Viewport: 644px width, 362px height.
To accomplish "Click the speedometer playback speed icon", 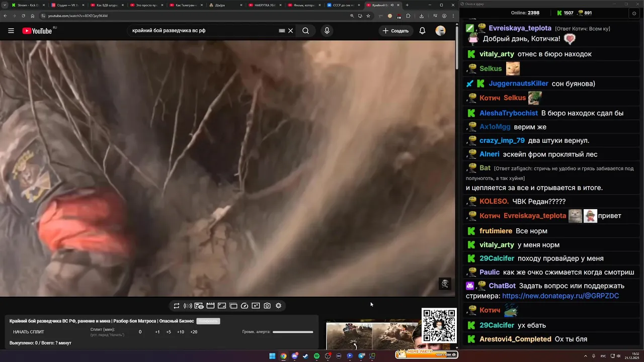I will 245,306.
